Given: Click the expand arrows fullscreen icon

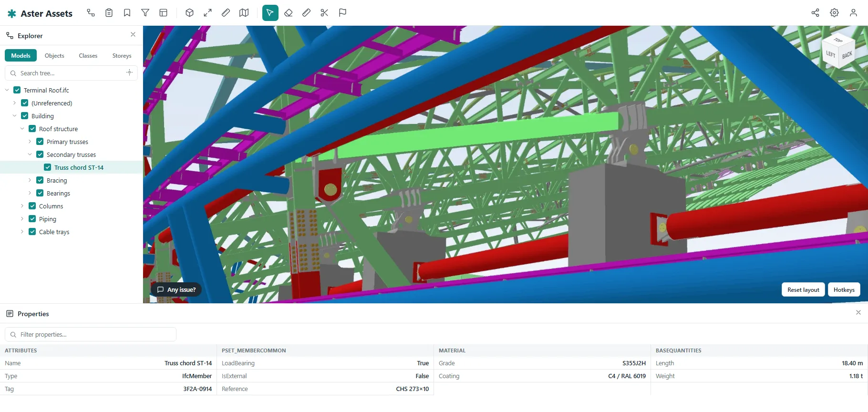Looking at the screenshot, I should (207, 13).
